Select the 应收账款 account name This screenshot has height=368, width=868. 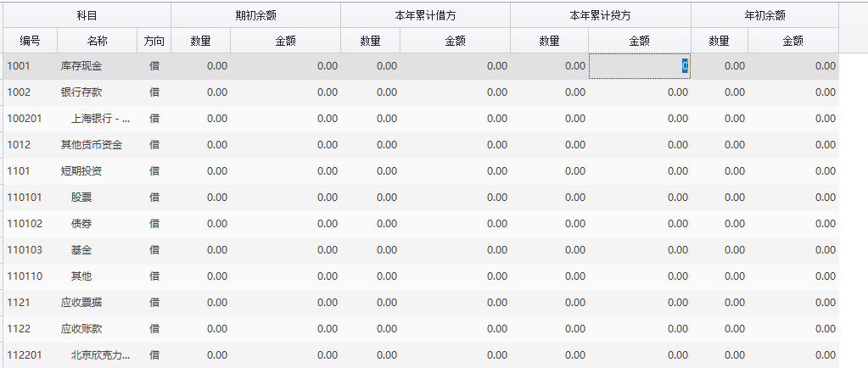point(81,329)
